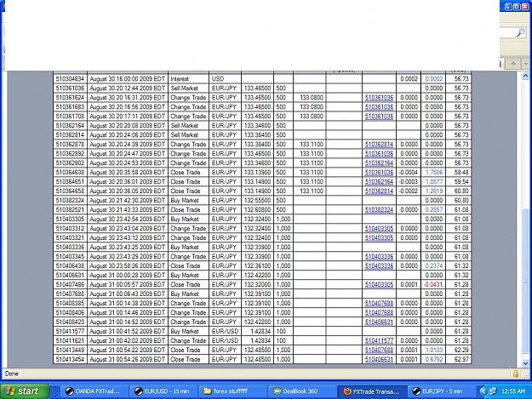Click the search magnifier icon in browser toolbar

point(520,32)
